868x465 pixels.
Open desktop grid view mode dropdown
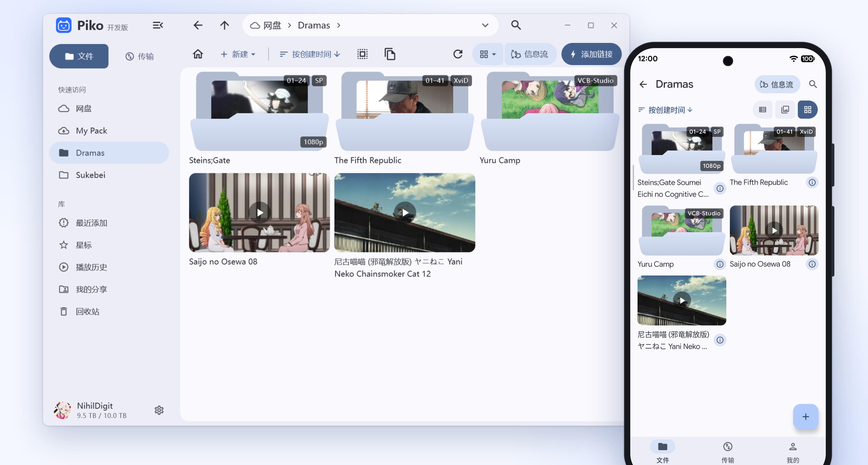(488, 54)
